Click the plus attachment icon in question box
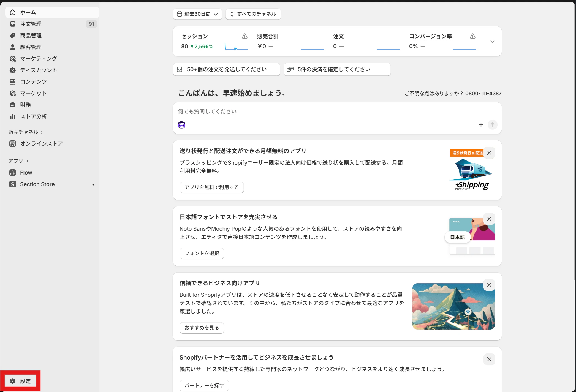The height and width of the screenshot is (392, 576). pos(481,125)
